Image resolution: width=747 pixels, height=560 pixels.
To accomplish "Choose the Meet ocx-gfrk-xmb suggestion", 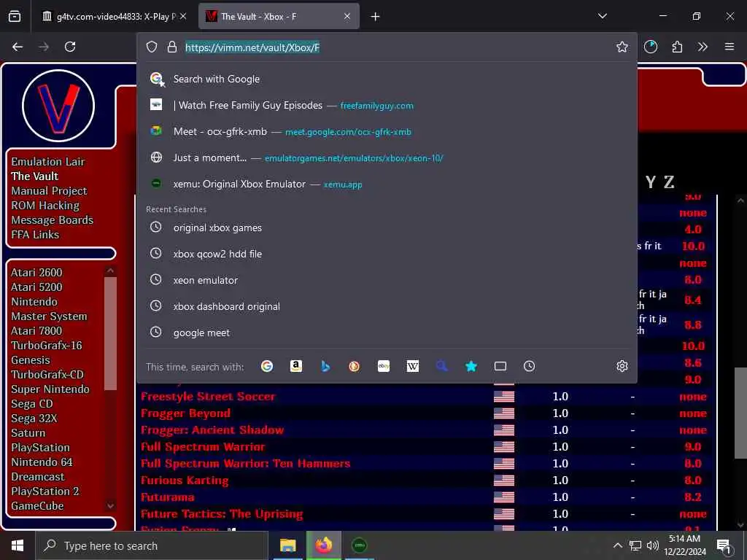I will 387,131.
